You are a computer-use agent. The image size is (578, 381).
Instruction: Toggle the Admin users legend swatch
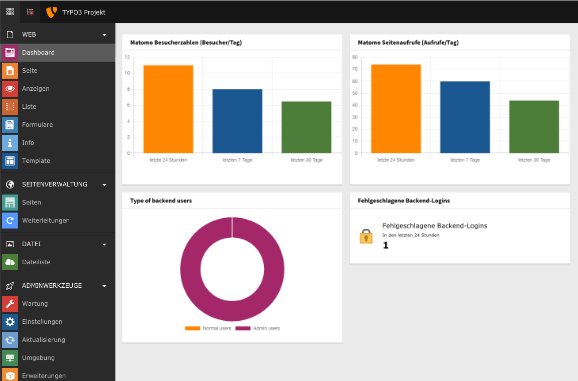pos(243,328)
